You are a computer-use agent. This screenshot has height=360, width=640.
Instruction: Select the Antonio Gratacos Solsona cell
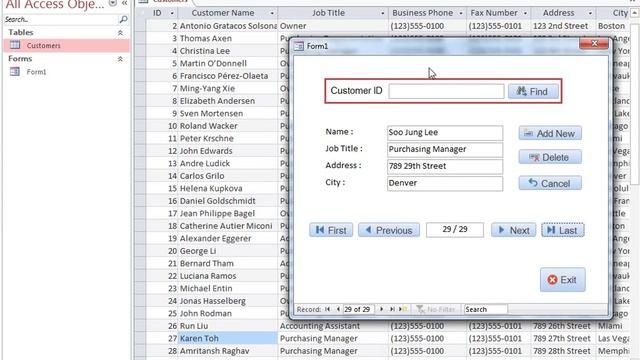(x=228, y=26)
